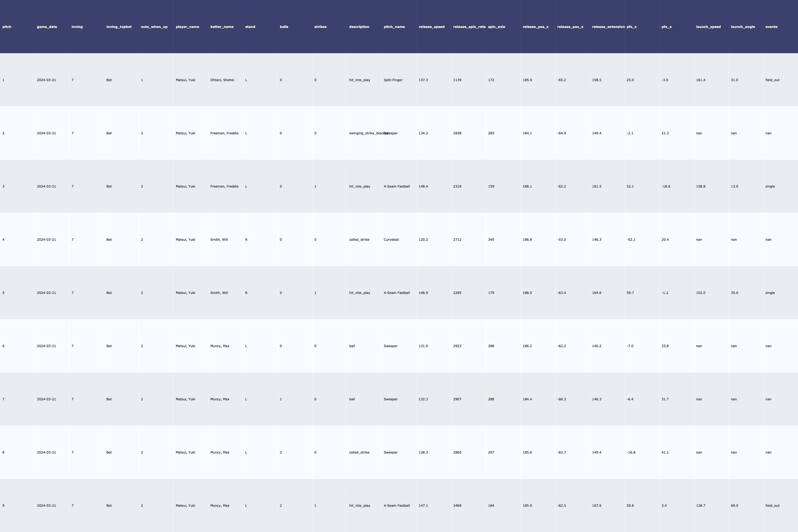Click spin rate value 2923

457,346
